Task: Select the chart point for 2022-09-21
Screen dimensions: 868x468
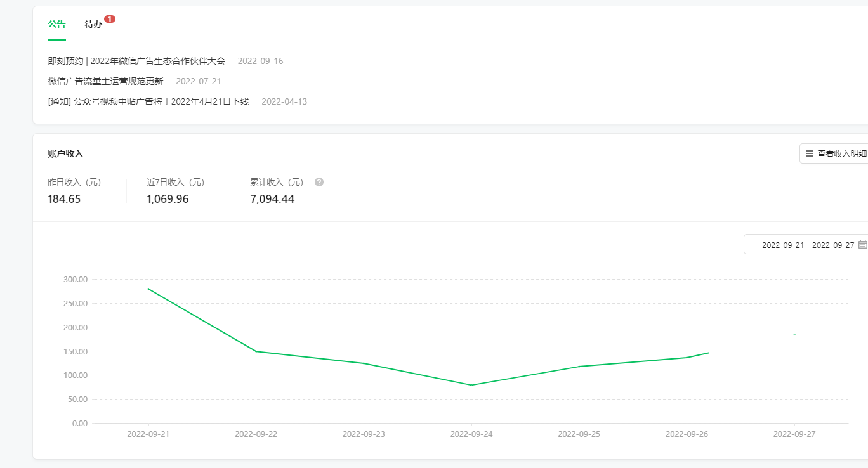Action: click(x=148, y=289)
